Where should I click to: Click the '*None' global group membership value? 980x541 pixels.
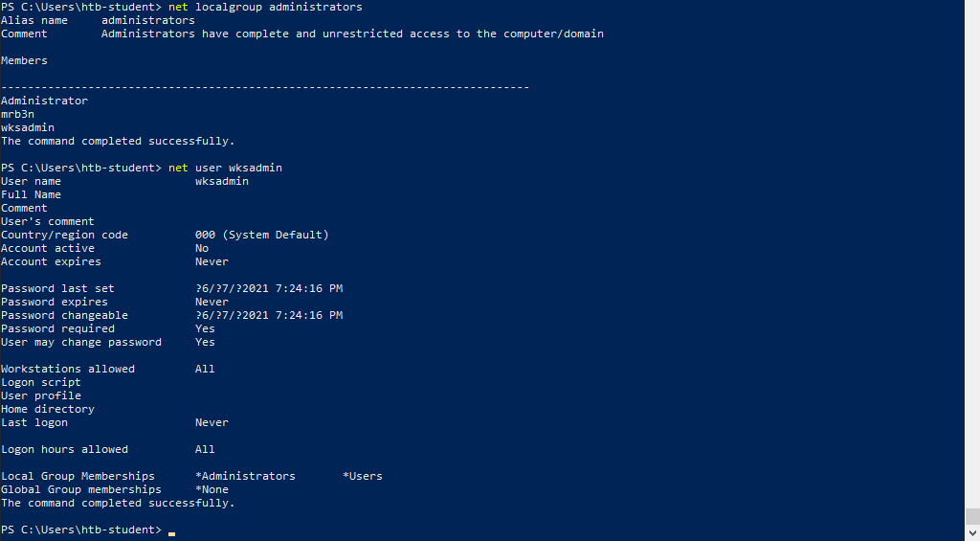pos(212,489)
